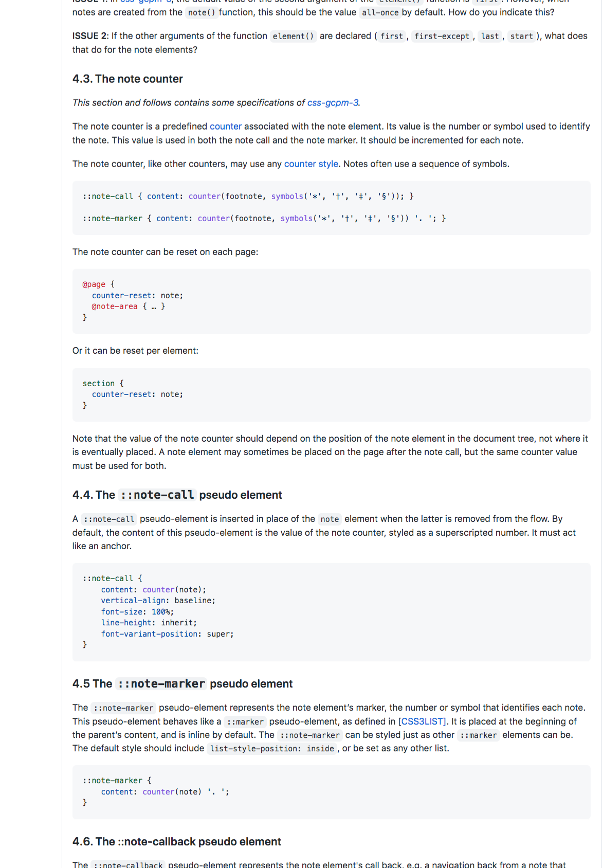Click the "4.6. The ::note-callback pseudo element" heading

[176, 842]
